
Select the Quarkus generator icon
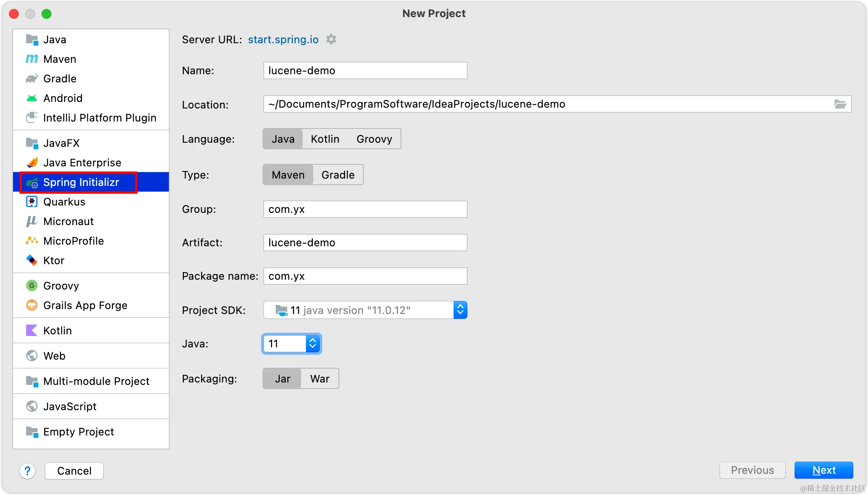(32, 202)
